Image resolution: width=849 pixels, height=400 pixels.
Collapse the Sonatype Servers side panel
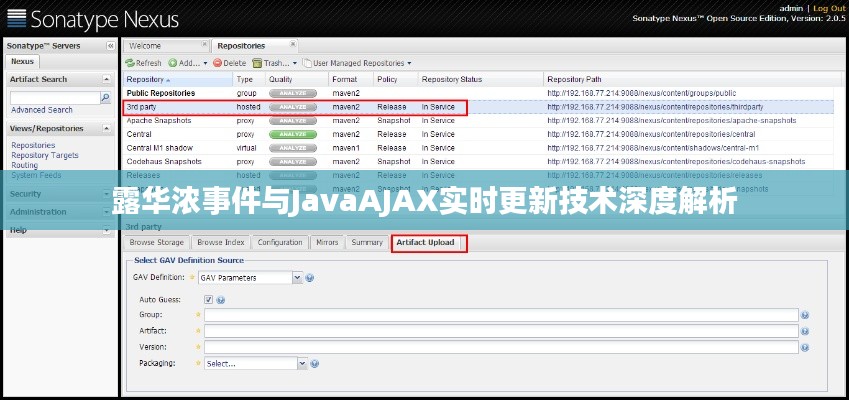coord(110,46)
